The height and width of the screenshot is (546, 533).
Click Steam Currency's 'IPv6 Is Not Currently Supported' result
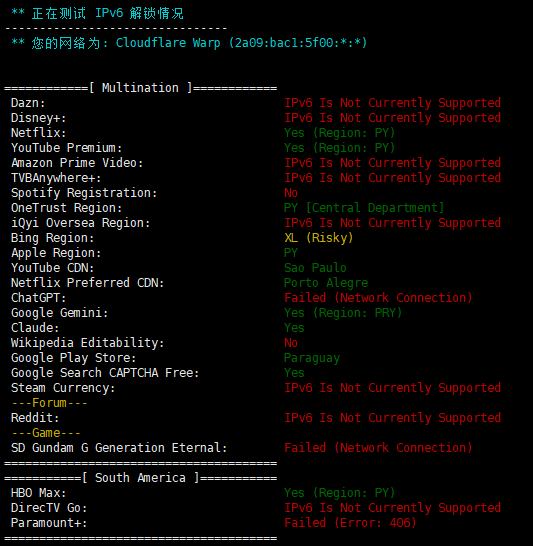[x=392, y=388]
